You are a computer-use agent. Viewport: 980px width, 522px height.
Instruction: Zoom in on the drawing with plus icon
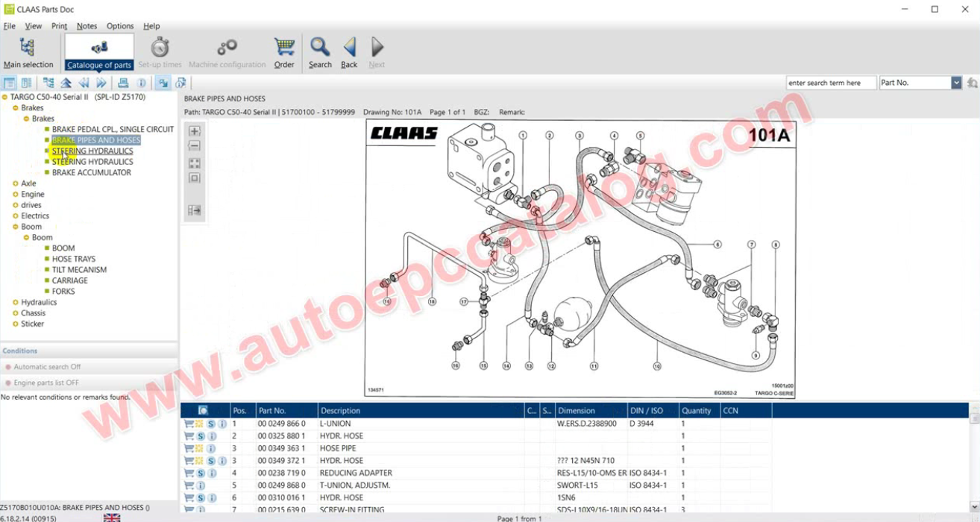(195, 131)
